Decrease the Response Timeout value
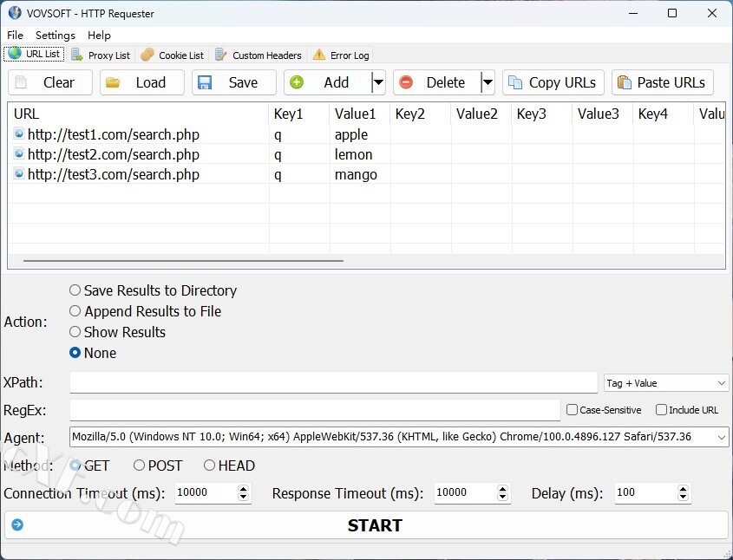733x560 pixels. 502,497
